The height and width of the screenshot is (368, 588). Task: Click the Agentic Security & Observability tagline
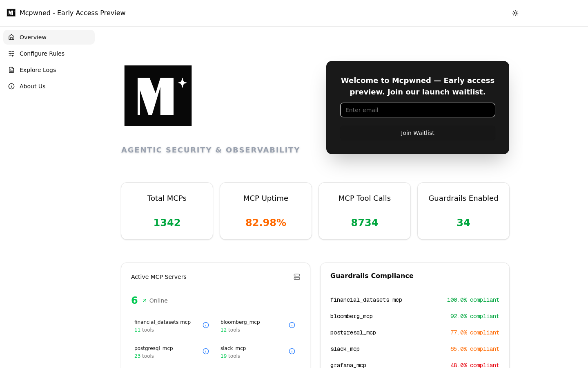click(211, 150)
